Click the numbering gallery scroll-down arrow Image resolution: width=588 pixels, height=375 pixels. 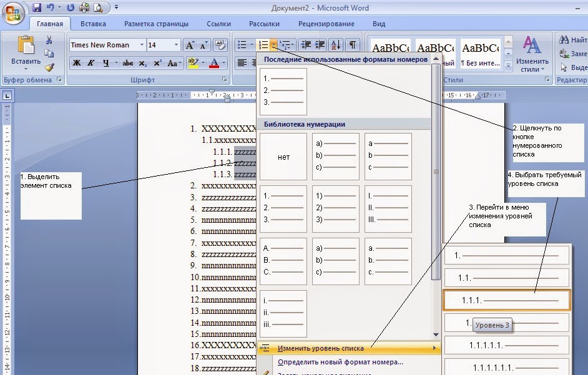pos(436,334)
